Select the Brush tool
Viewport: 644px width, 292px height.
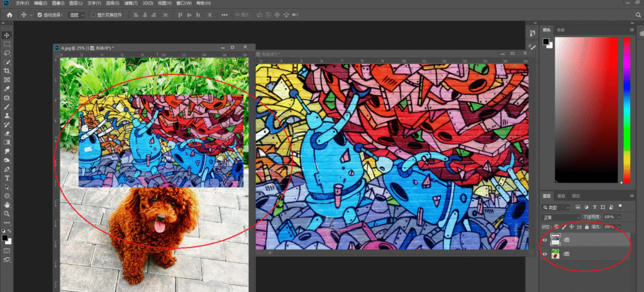(x=7, y=107)
